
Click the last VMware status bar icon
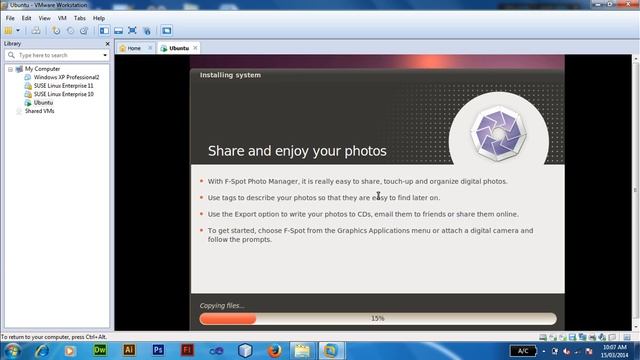(627, 337)
